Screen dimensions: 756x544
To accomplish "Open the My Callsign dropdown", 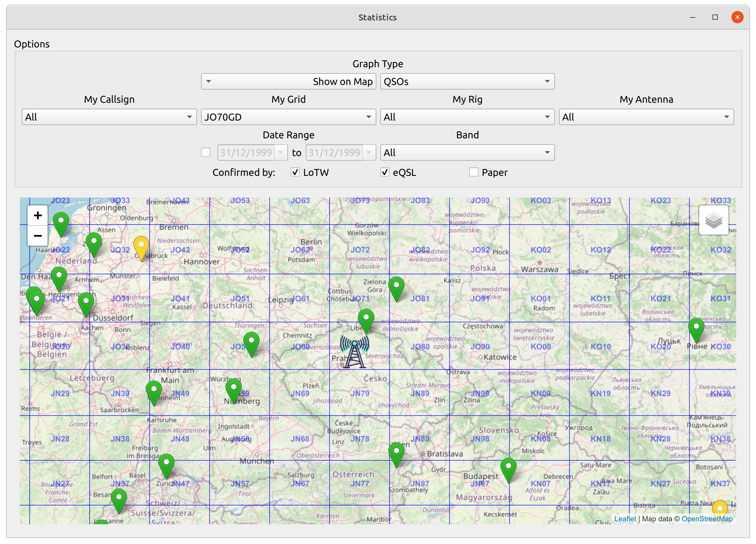I will (x=109, y=117).
